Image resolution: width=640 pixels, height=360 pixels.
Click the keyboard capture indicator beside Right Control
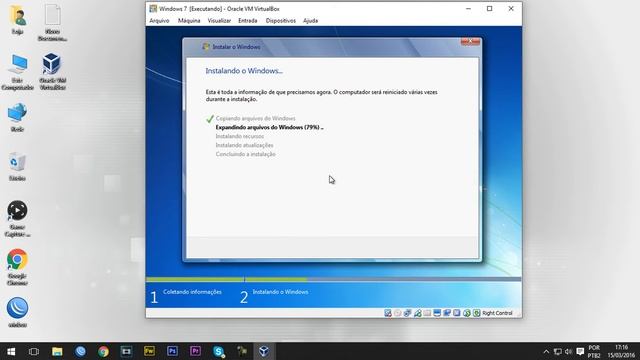(476, 313)
